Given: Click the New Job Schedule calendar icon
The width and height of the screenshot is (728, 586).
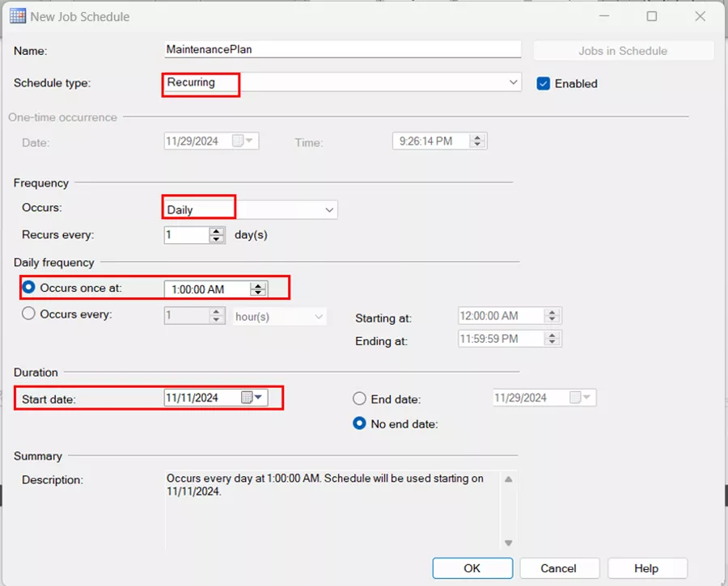Looking at the screenshot, I should click(18, 16).
